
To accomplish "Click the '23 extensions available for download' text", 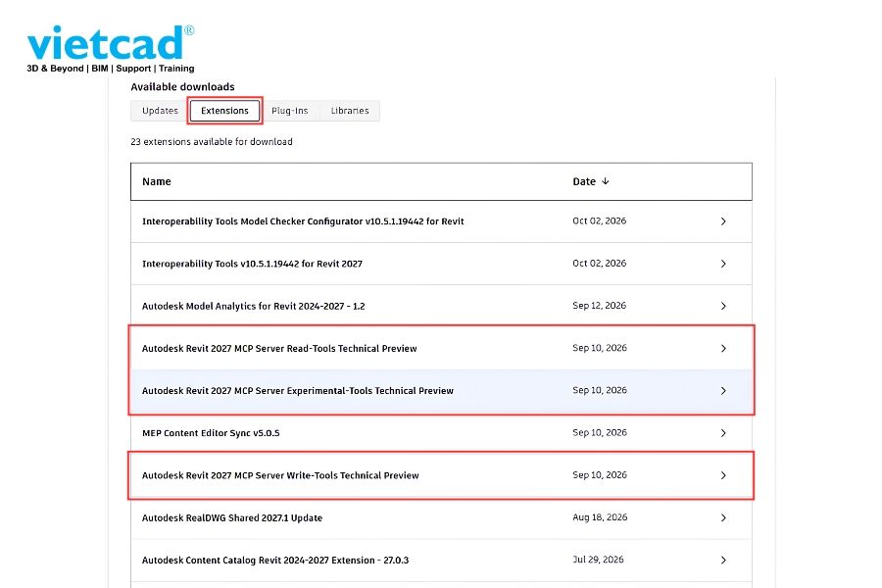I will [x=212, y=142].
